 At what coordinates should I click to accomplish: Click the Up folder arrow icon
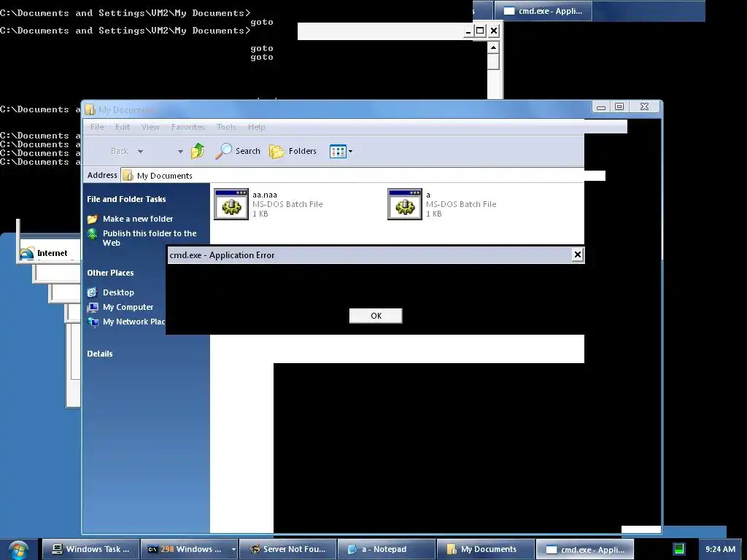point(197,151)
